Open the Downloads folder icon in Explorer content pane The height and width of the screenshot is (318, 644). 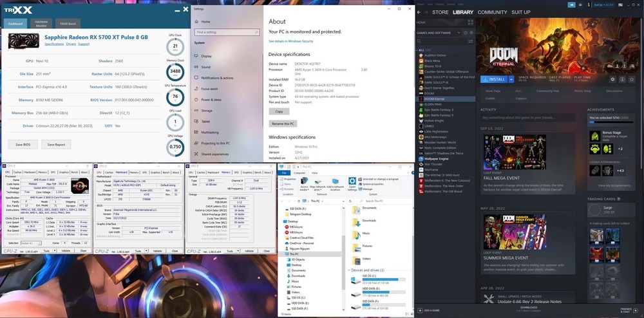356,221
